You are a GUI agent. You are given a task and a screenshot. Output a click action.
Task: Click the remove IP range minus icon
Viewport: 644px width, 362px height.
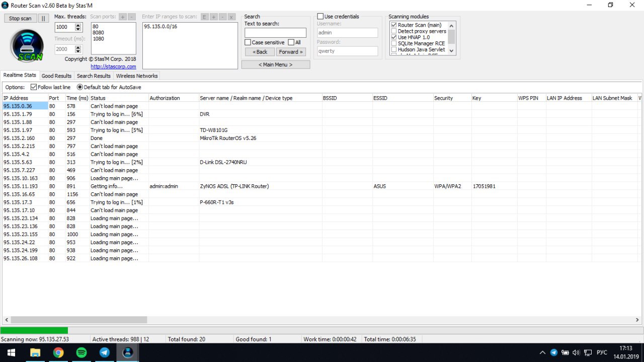click(222, 17)
